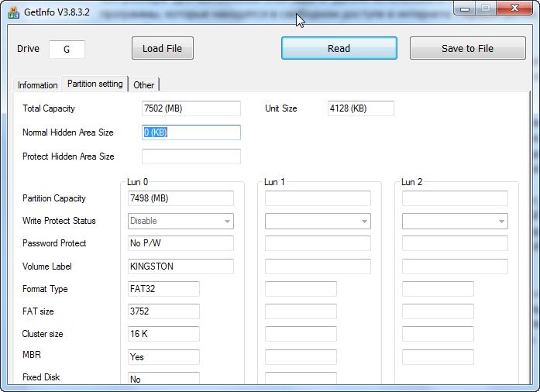Click Lun 1 MBR field

point(301,357)
